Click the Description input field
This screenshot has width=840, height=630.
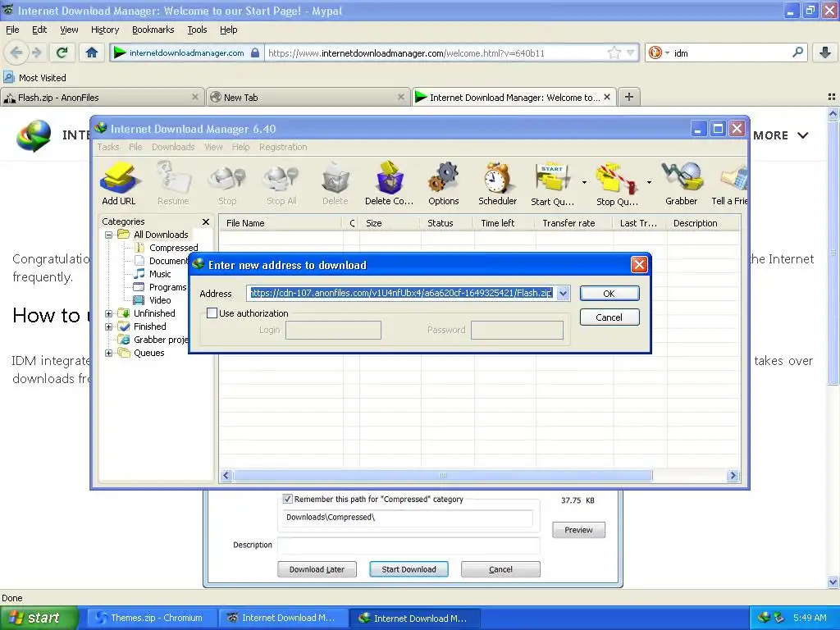click(409, 545)
